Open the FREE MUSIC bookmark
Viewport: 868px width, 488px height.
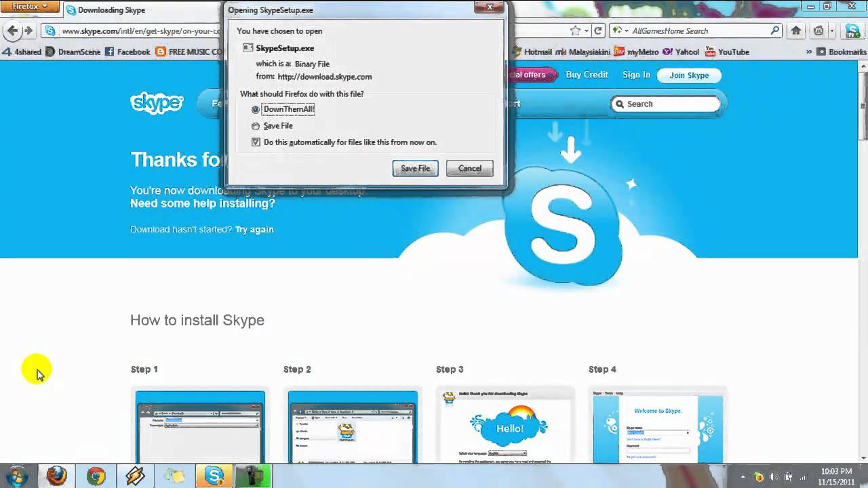pos(189,52)
